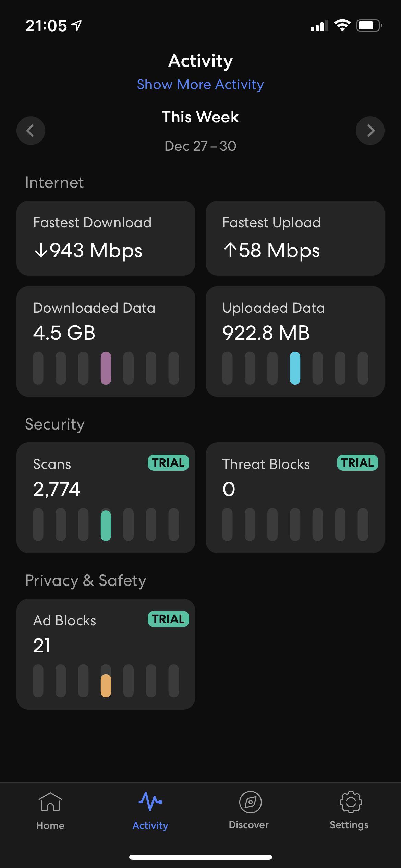
Task: Tap the battery indicator icon
Action: click(369, 25)
